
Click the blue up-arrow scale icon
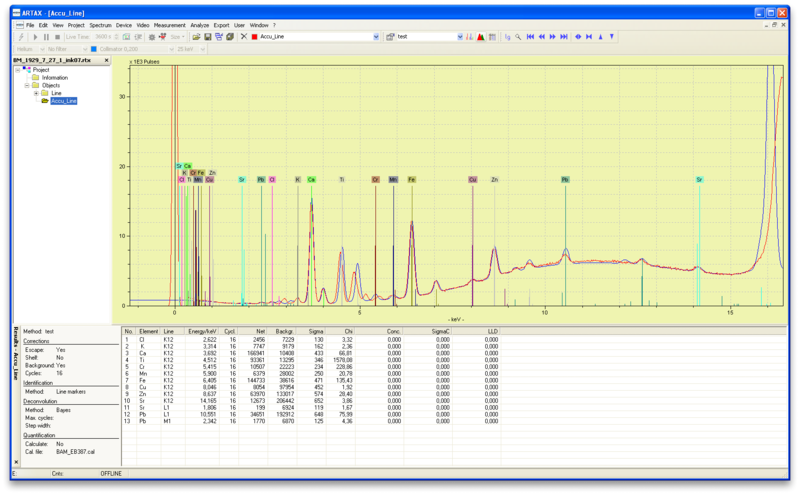click(601, 37)
